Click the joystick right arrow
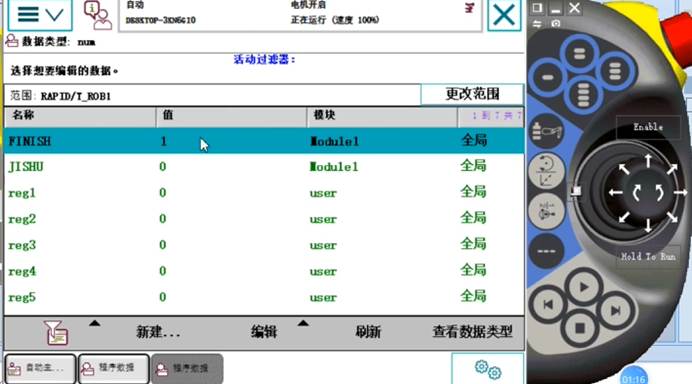692x384 pixels. [x=680, y=192]
